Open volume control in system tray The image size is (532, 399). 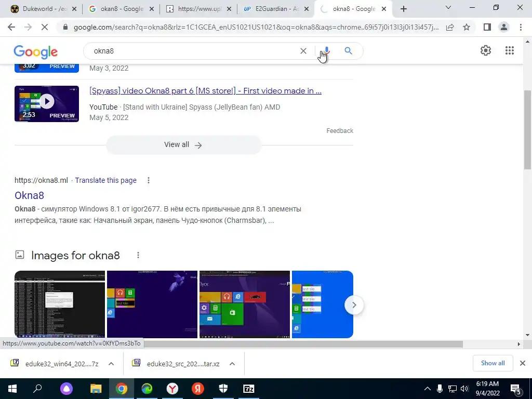[464, 389]
